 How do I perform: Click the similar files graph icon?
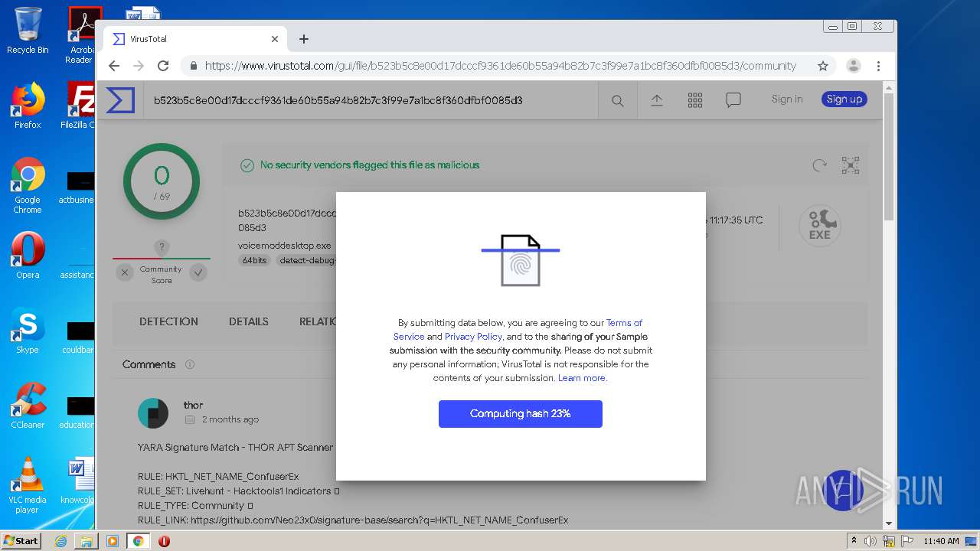pos(851,165)
